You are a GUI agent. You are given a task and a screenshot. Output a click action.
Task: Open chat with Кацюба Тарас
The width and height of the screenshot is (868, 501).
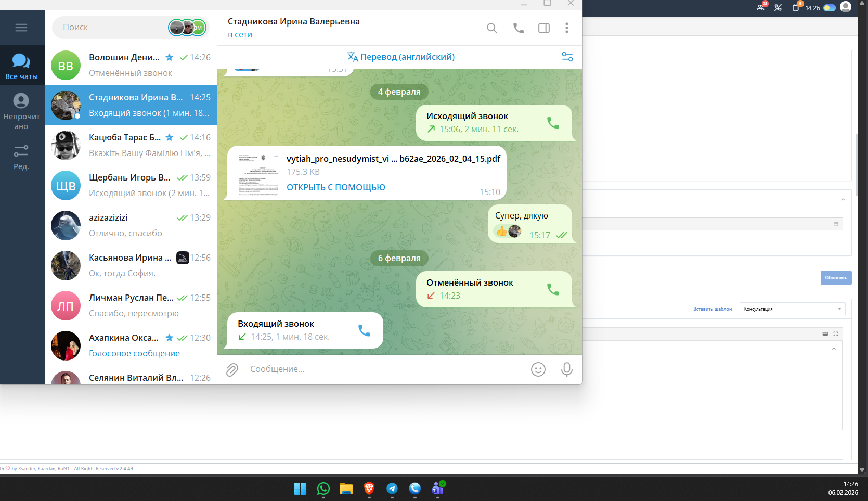[131, 146]
